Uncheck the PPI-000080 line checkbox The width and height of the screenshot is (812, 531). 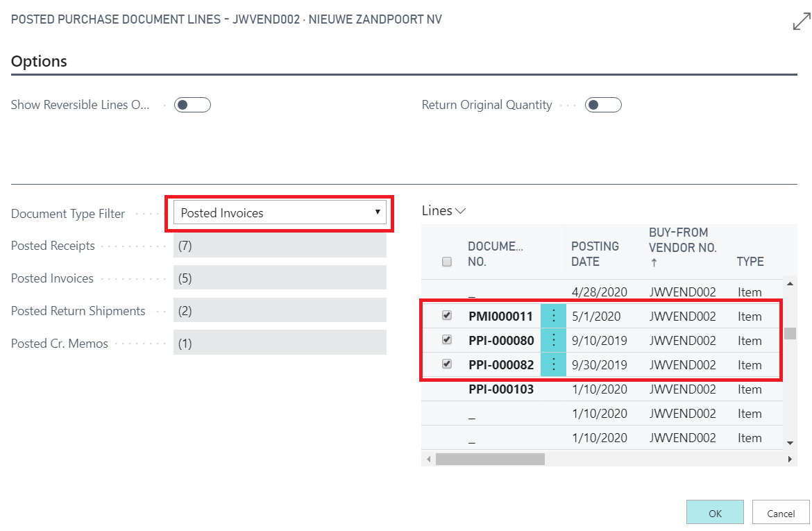point(446,340)
